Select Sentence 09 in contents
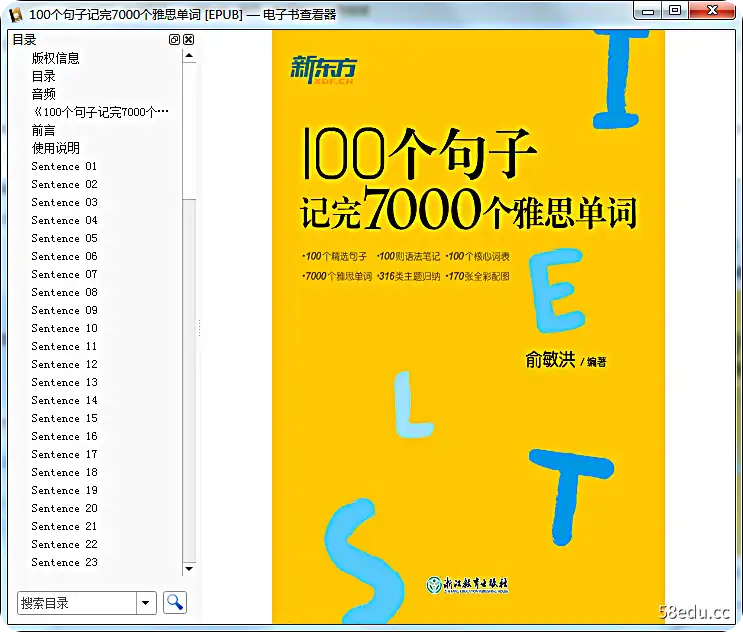 coord(64,310)
